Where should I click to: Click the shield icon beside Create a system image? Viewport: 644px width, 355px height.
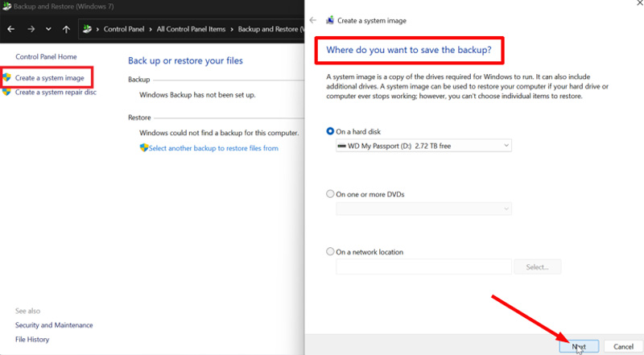[7, 78]
